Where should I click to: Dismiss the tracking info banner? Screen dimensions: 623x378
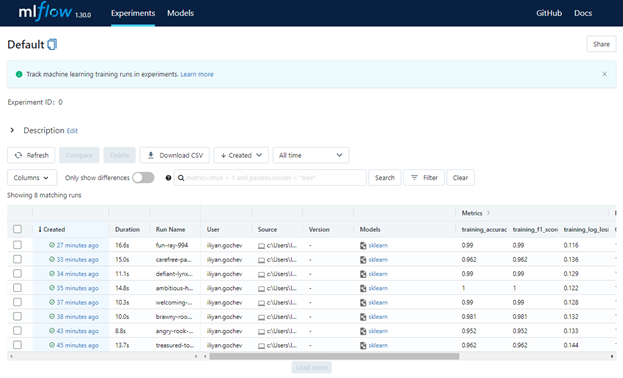[604, 74]
